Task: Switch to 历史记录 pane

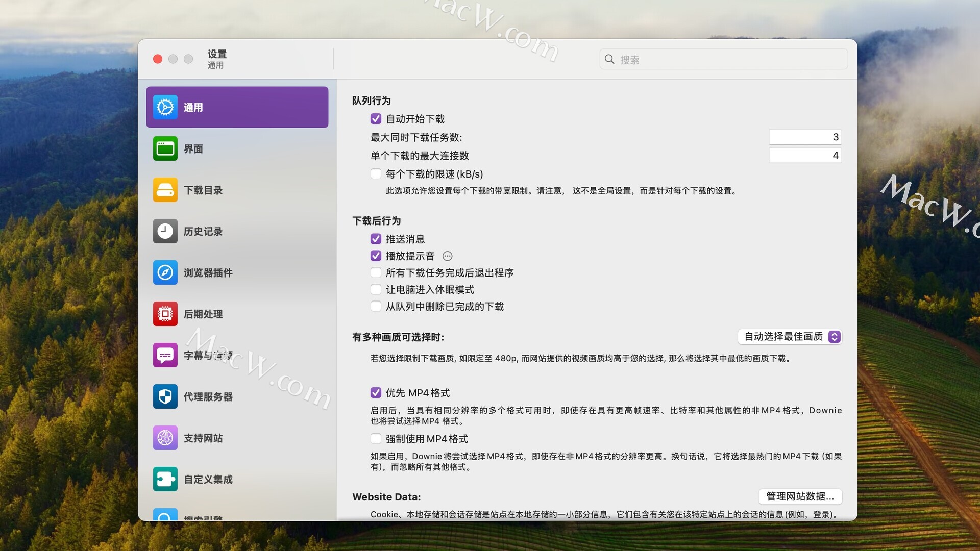Action: [237, 231]
